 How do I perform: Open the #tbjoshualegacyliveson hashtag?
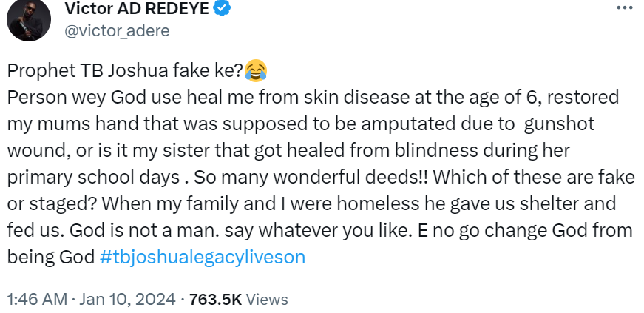(x=202, y=257)
